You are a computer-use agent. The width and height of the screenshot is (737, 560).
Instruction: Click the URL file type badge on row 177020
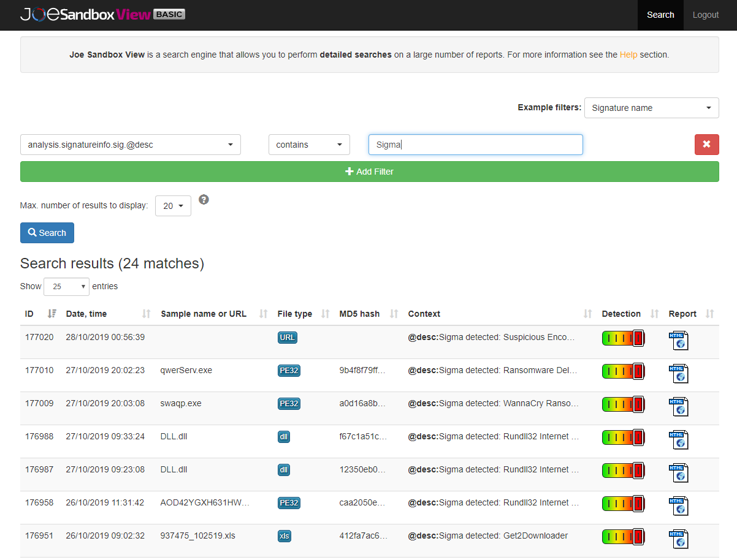[x=287, y=337]
